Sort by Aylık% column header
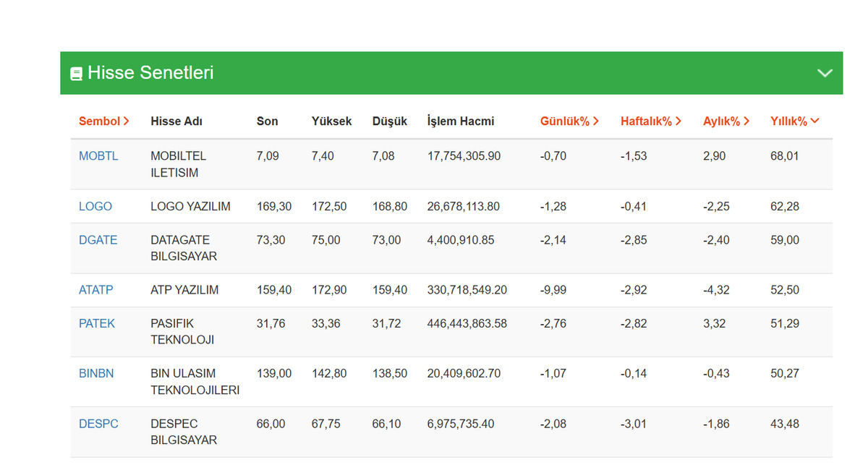The width and height of the screenshot is (868, 465). [x=726, y=121]
